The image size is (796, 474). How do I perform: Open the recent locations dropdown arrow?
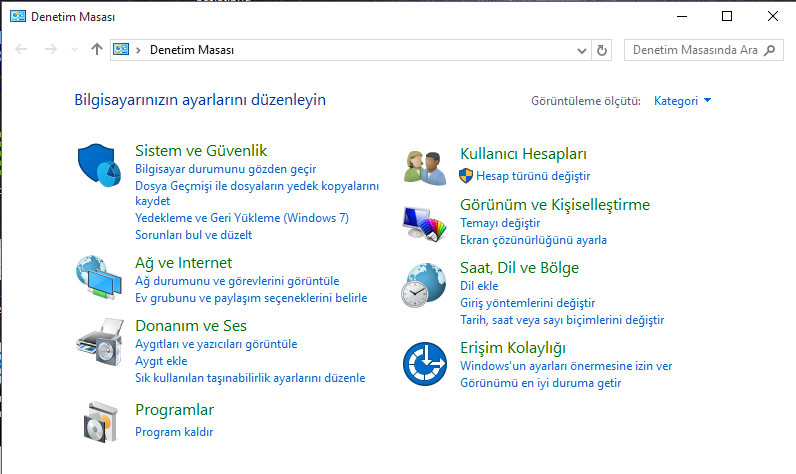[x=75, y=50]
